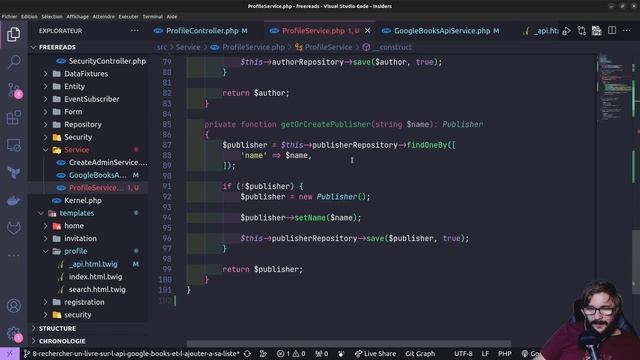
Task: Close the ProfileService.php tab
Action: 367,31
